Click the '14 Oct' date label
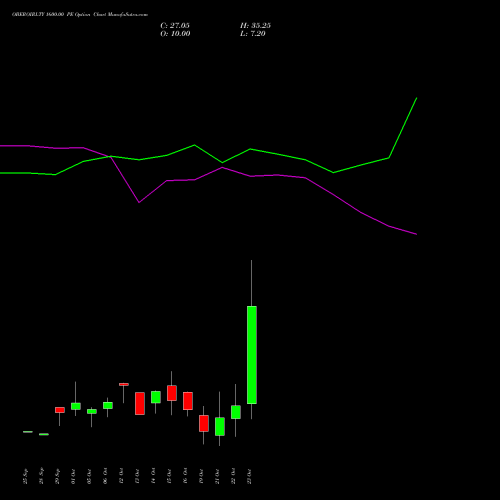 (153, 476)
